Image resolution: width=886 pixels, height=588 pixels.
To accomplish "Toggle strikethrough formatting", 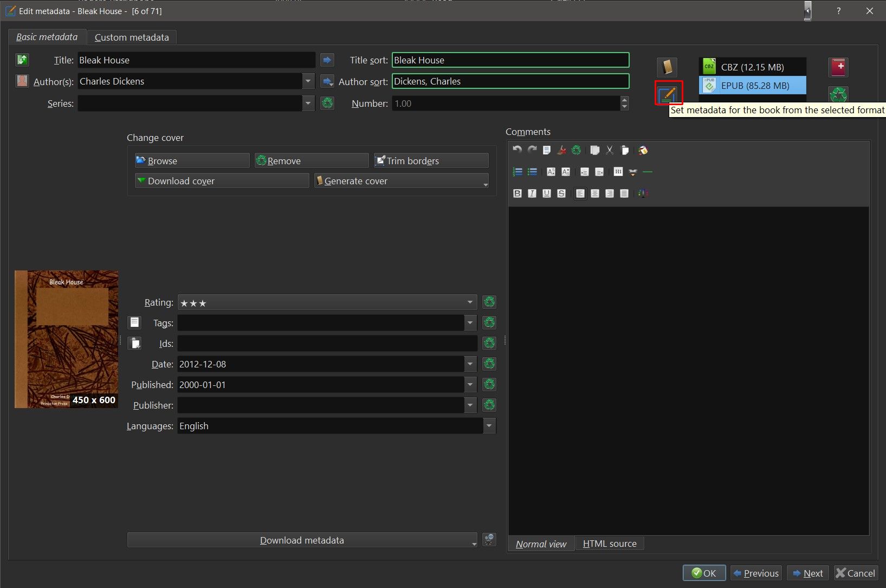I will [561, 193].
